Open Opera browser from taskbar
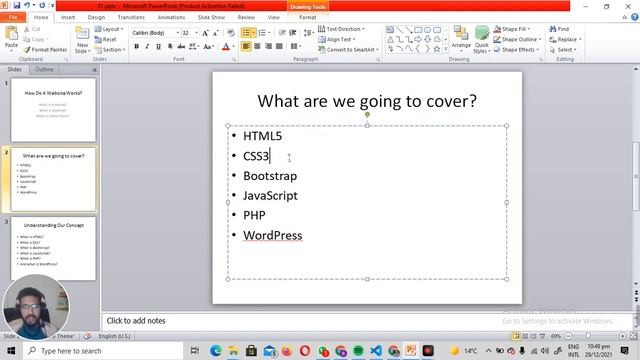 click(x=304, y=351)
